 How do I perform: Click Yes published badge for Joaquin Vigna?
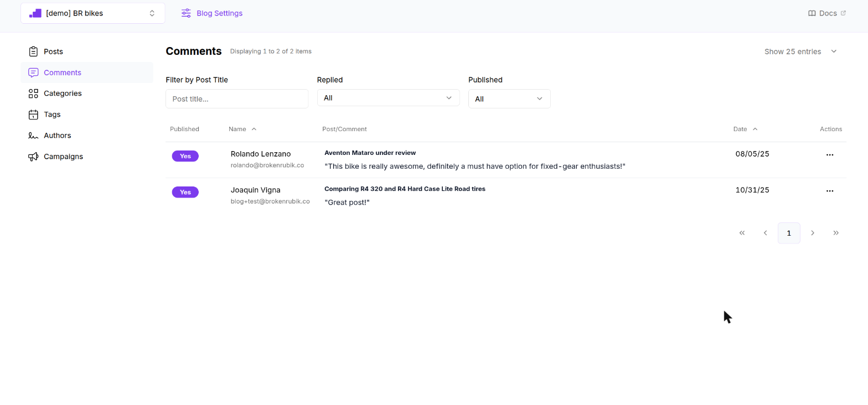(185, 192)
